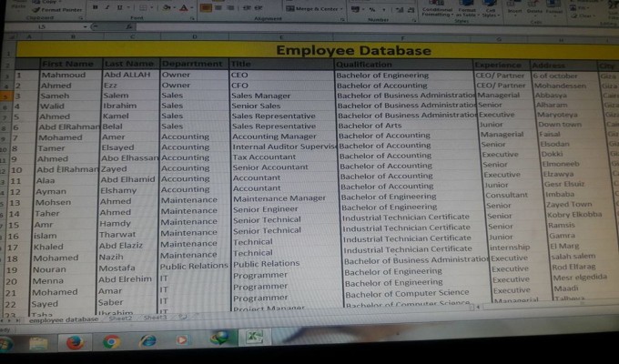Select the Department column header cell
The image size is (619, 364).
(x=191, y=64)
